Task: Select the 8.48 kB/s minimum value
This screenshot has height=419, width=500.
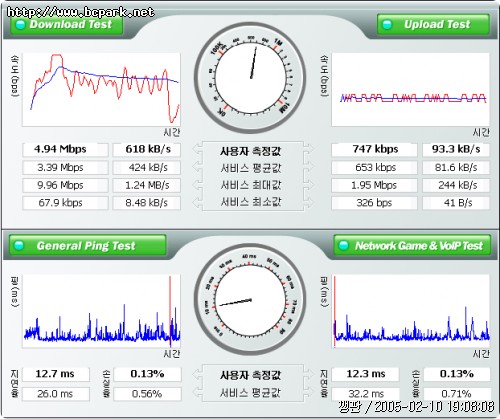Action: point(147,203)
